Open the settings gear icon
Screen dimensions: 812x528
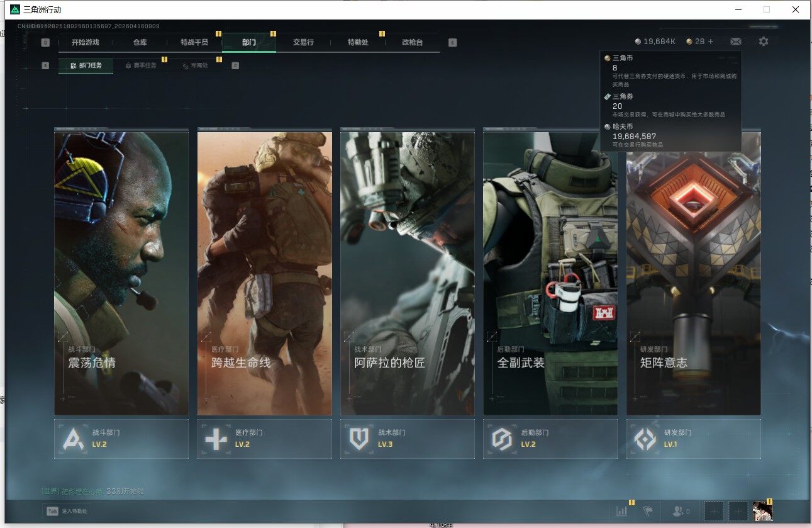tap(764, 42)
